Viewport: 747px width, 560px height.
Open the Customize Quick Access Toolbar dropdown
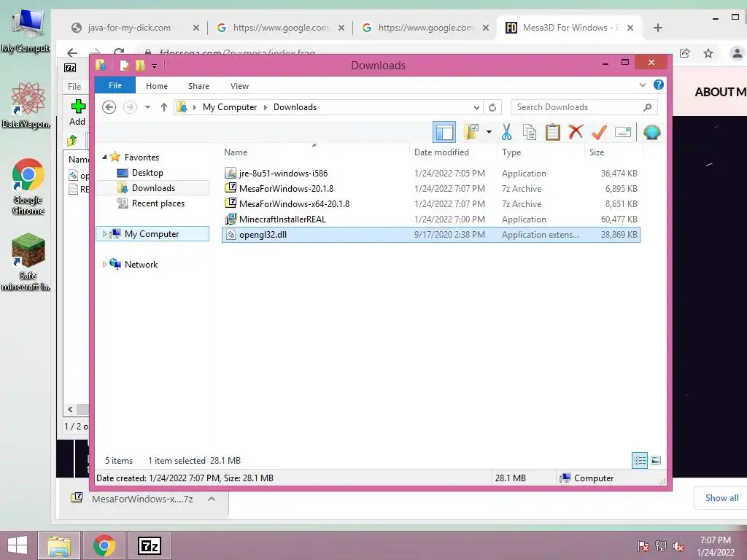point(155,66)
